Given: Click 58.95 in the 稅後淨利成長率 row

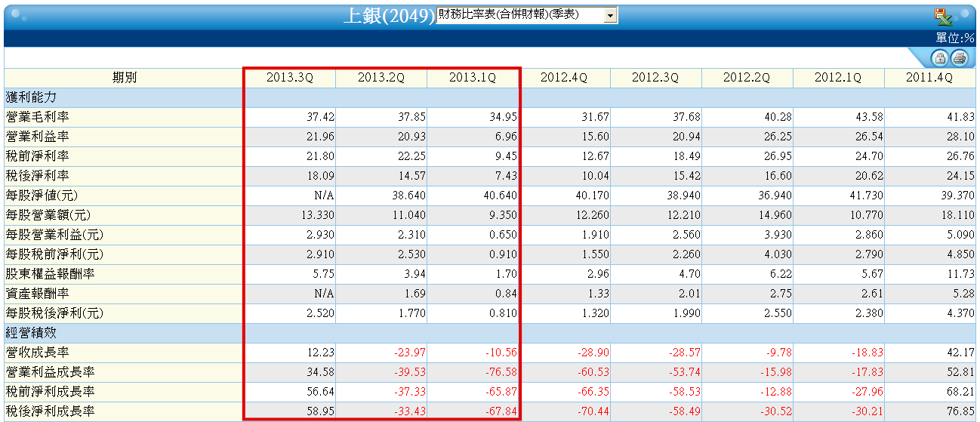Looking at the screenshot, I should (x=320, y=411).
